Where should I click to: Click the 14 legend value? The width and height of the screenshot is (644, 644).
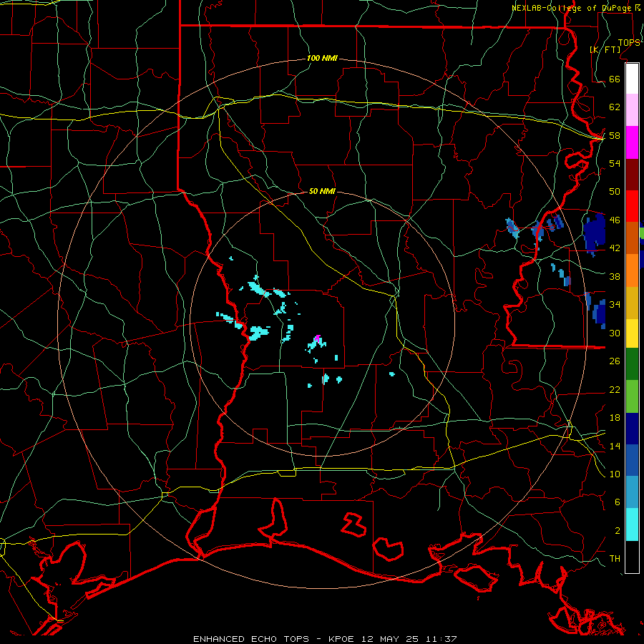click(x=615, y=446)
